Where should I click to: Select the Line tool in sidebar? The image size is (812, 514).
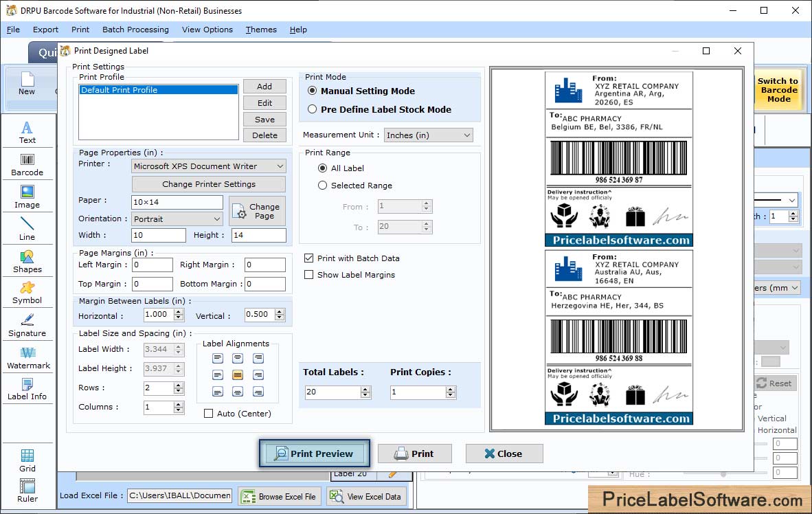click(27, 229)
